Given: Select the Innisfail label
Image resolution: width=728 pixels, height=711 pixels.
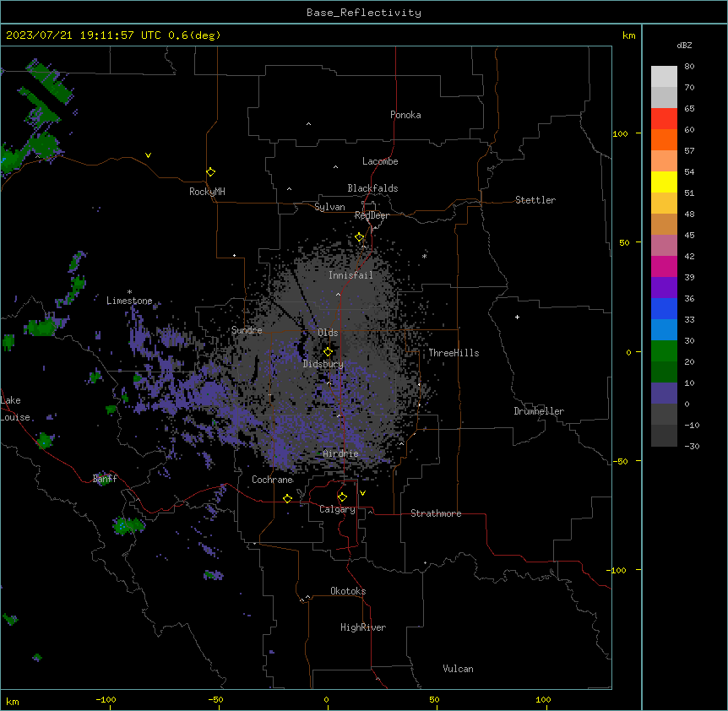Looking at the screenshot, I should (x=350, y=275).
